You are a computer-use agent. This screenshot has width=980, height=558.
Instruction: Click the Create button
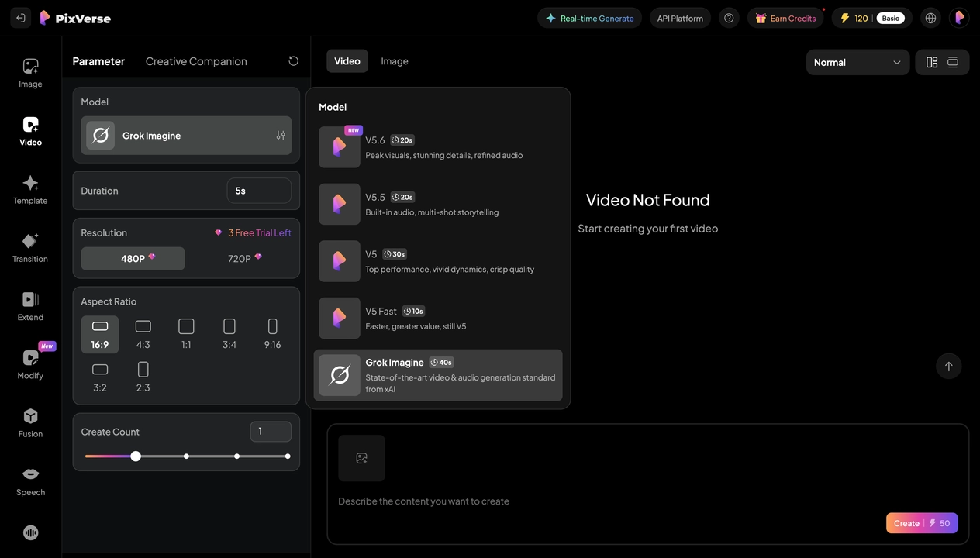pyautogui.click(x=922, y=523)
